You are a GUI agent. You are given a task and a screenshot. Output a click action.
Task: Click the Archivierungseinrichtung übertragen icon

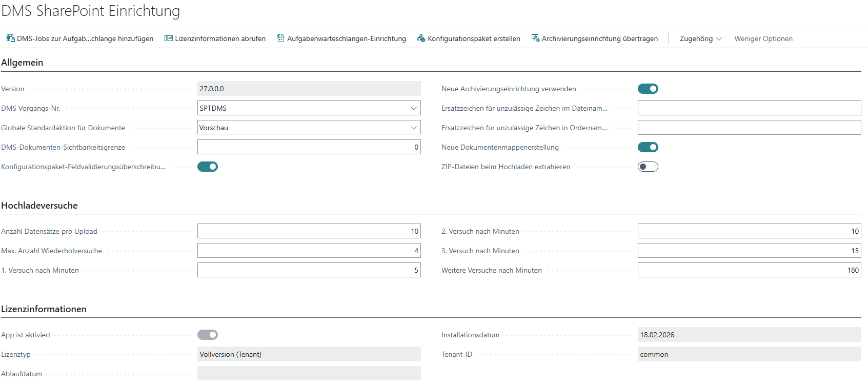(x=535, y=38)
